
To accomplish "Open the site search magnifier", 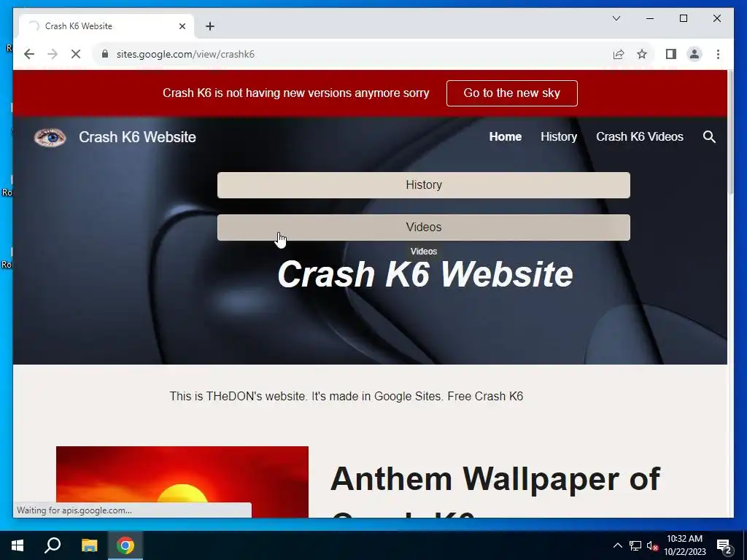I will tap(709, 137).
